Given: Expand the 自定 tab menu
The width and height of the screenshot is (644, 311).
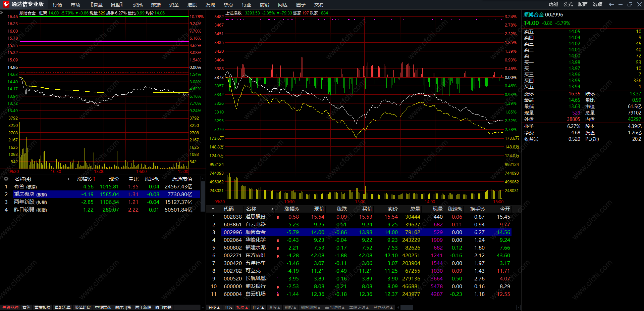Looking at the screenshot, I should (x=258, y=307).
